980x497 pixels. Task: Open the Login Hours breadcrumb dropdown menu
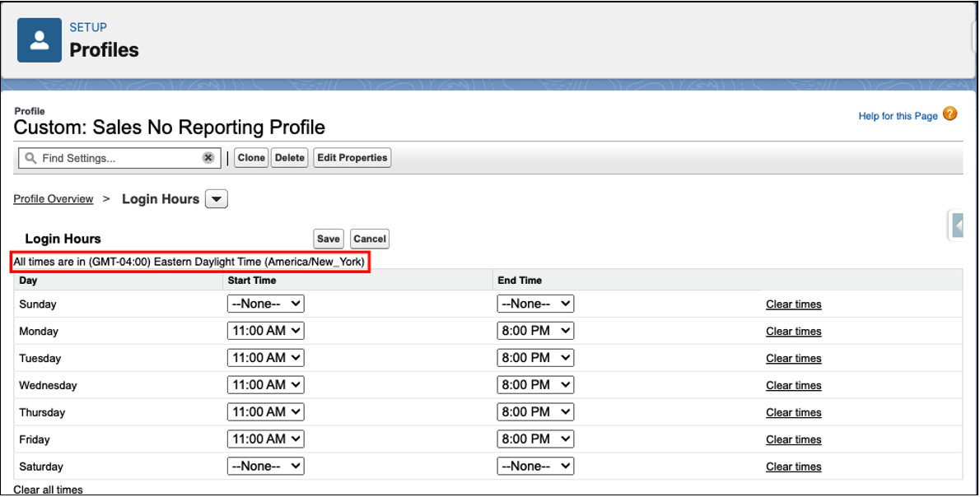click(216, 198)
